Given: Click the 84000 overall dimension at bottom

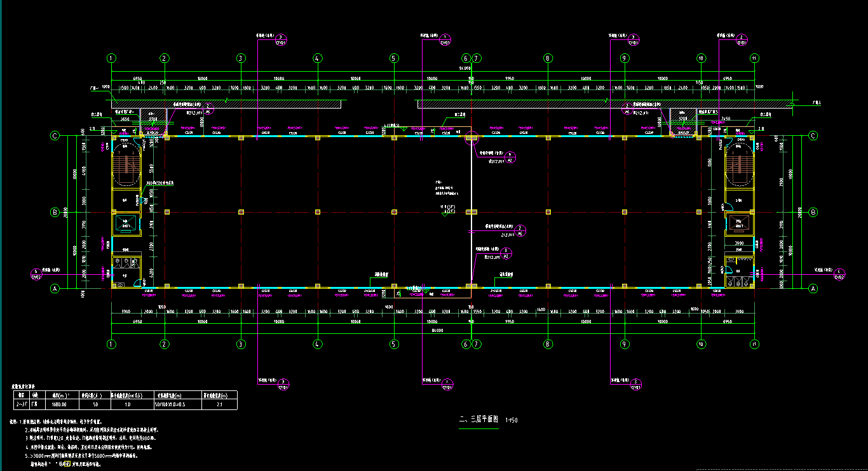Looking at the screenshot, I should pyautogui.click(x=433, y=330).
